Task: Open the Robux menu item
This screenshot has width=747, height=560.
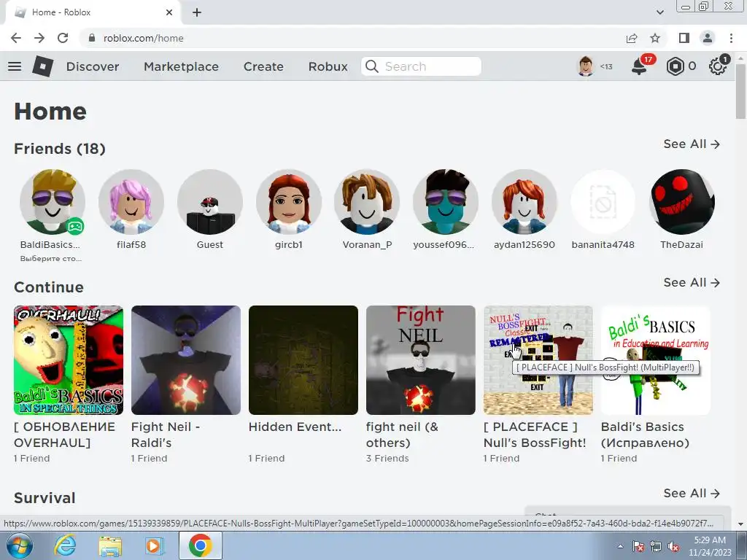Action: (x=328, y=66)
